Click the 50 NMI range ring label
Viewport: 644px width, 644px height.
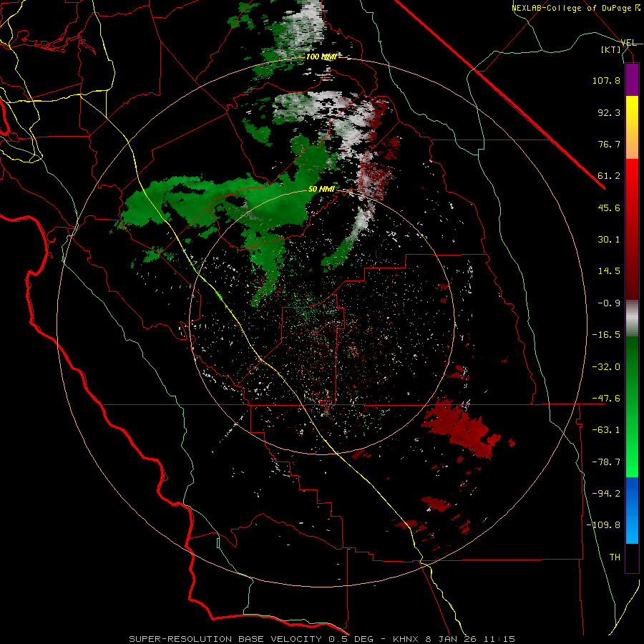click(x=321, y=190)
